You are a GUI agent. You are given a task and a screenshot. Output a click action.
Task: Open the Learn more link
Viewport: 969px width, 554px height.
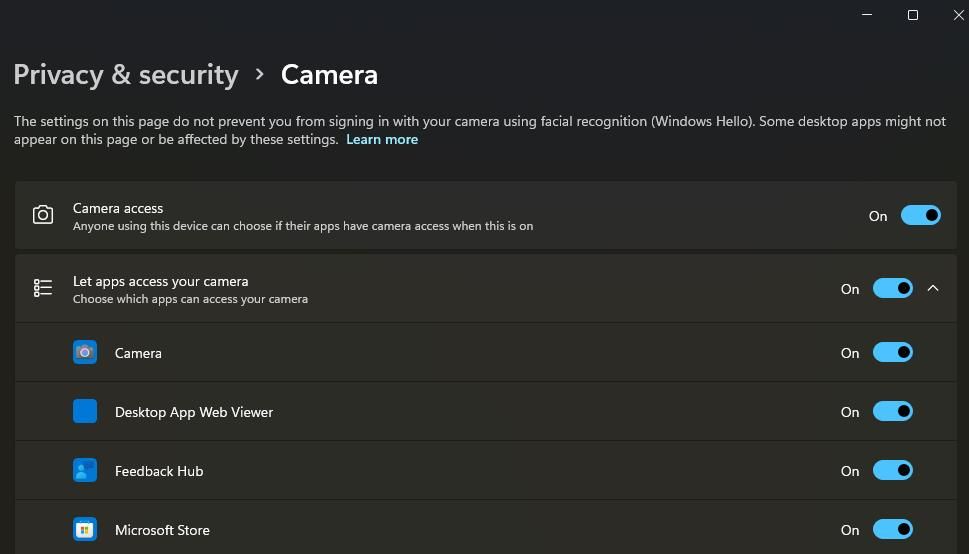(x=382, y=139)
